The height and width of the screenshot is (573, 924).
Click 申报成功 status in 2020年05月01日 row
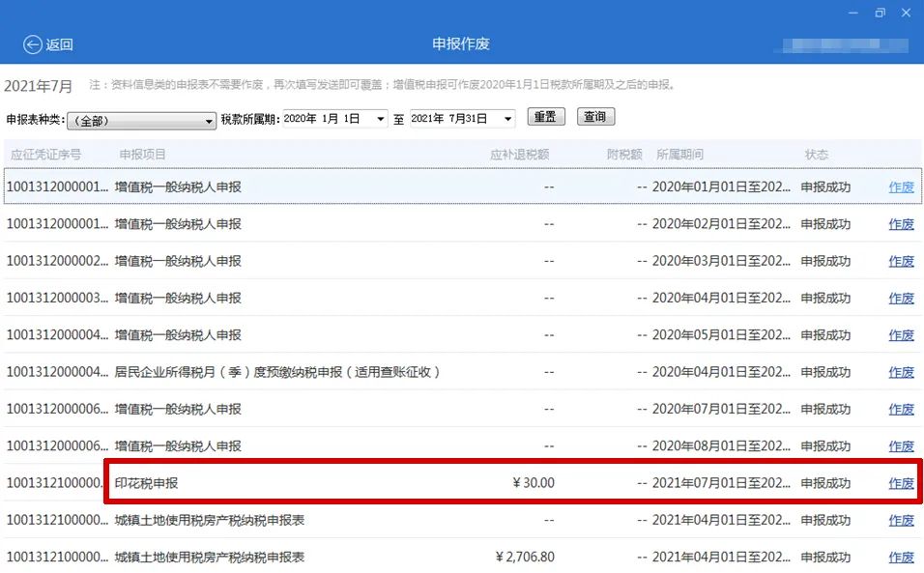825,335
